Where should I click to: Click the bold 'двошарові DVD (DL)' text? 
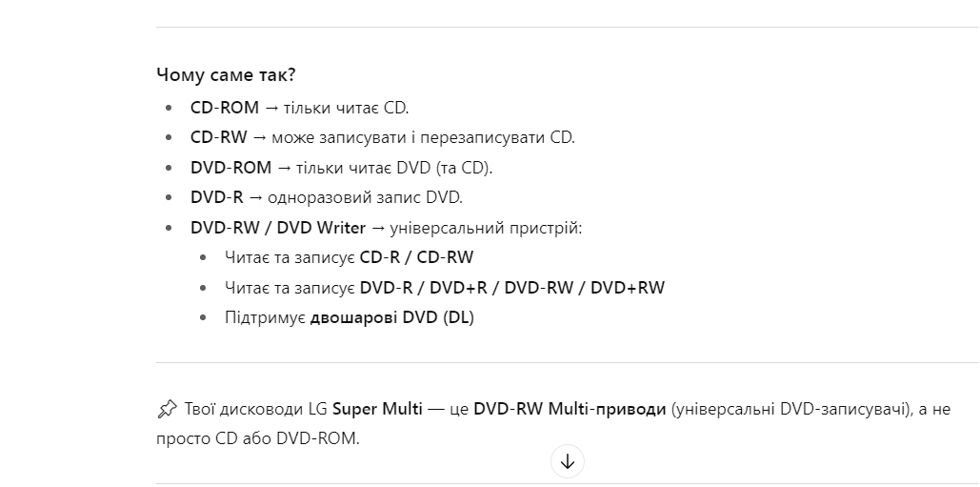[391, 317]
